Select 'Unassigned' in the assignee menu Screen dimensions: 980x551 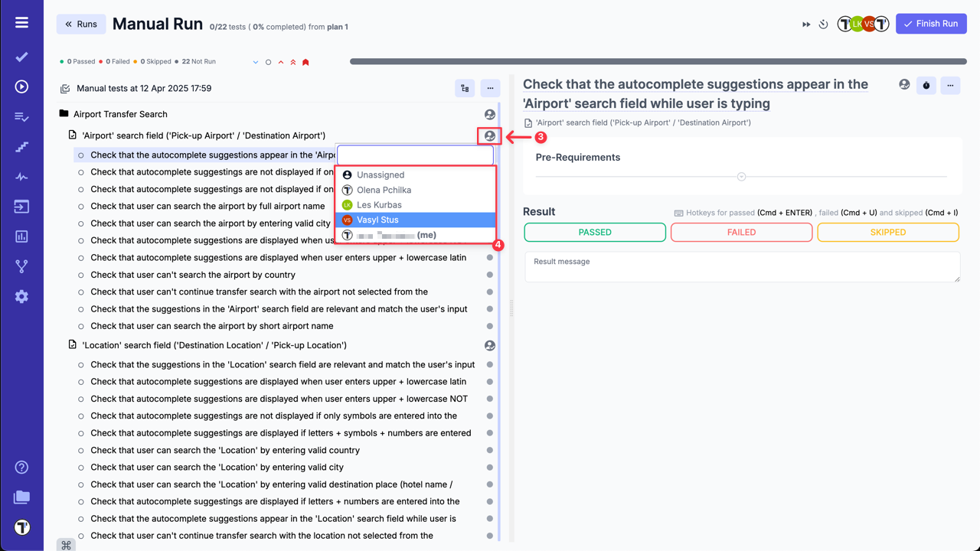tap(381, 174)
